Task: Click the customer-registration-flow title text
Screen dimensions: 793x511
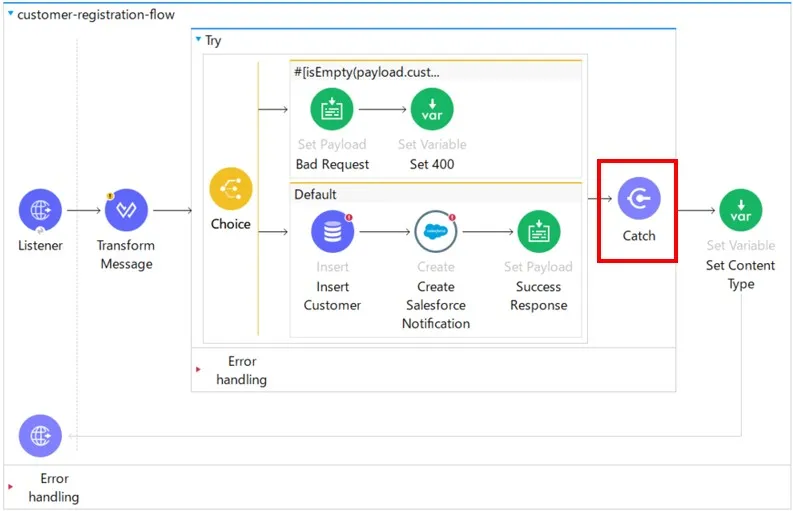Action: point(96,15)
